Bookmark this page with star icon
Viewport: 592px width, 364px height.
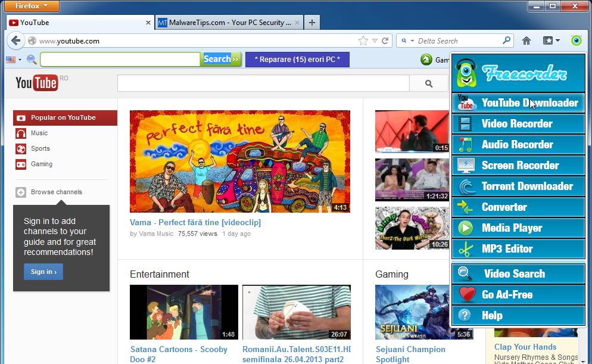[x=363, y=41]
